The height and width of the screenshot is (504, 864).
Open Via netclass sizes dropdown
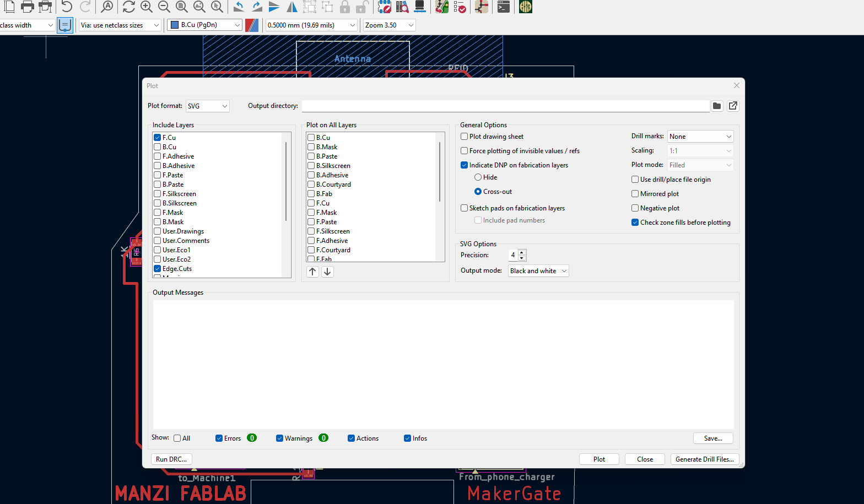pyautogui.click(x=120, y=25)
